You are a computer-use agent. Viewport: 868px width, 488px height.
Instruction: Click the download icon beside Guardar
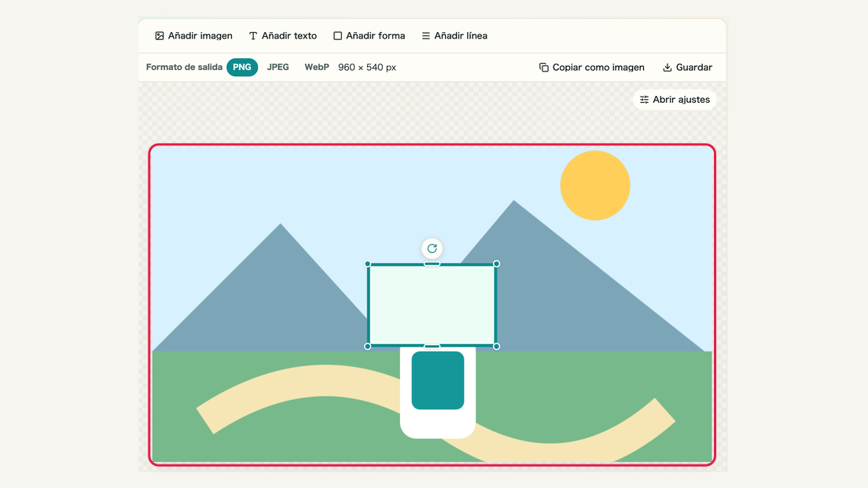668,68
